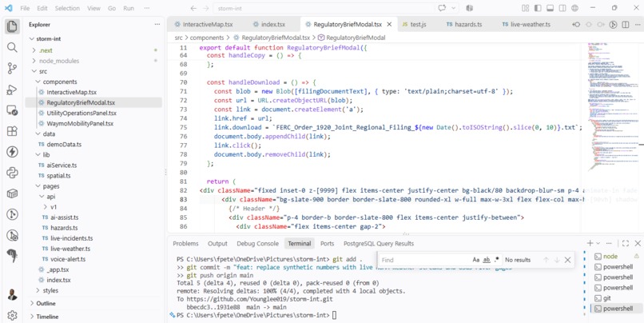
Task: Click the globe icon in title bar
Action: (x=575, y=8)
